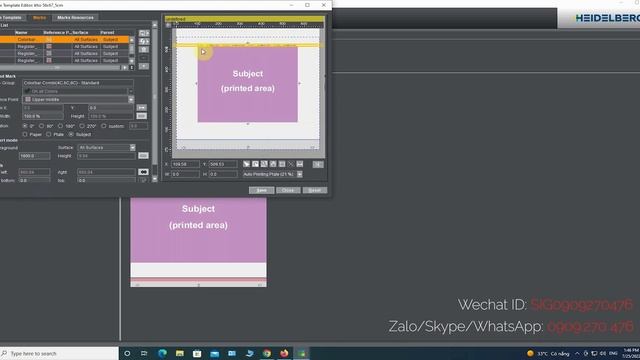Click the fourth view tool icon in the preview toolbar
Image resolution: width=640 pixels, height=360 pixels.
(x=273, y=164)
